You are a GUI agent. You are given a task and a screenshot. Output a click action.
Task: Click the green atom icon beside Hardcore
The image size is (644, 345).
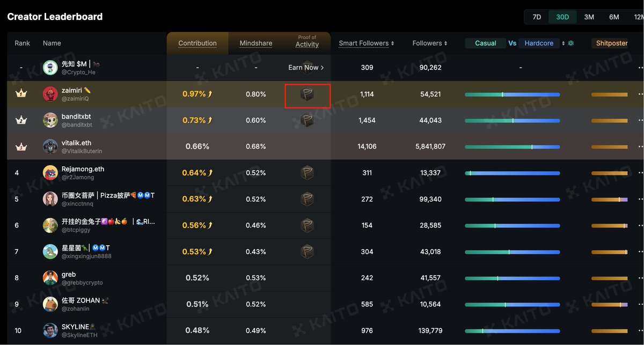tap(571, 43)
